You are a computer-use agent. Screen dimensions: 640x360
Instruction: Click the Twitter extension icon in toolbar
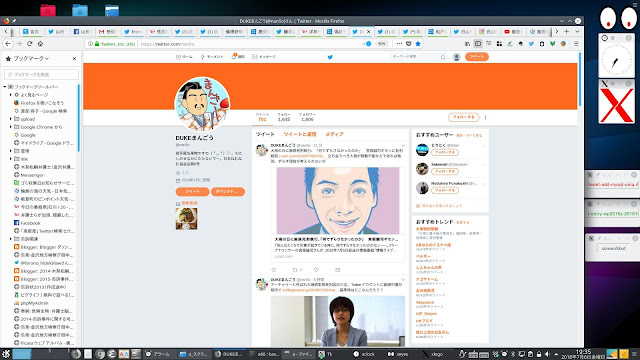point(531,44)
